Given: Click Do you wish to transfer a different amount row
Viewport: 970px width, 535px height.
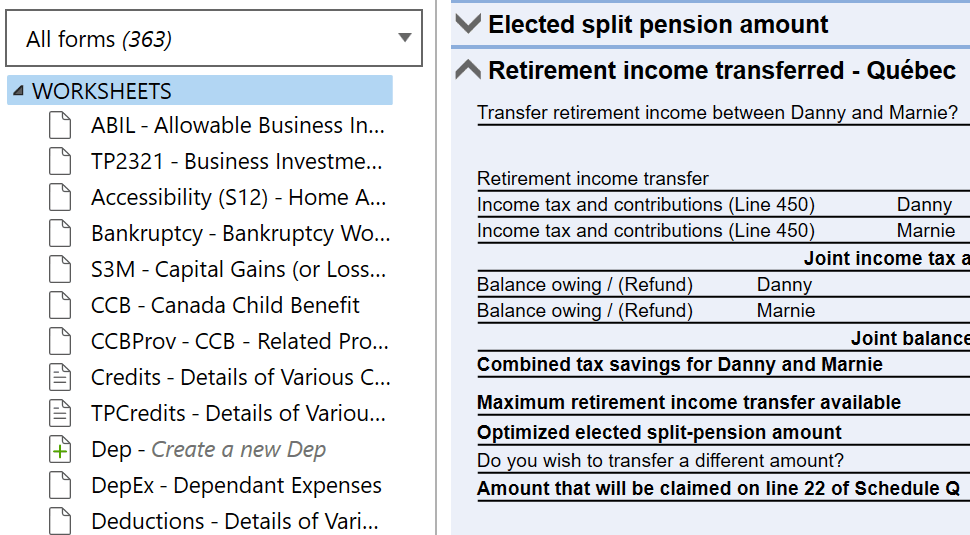Looking at the screenshot, I should 723,461.
